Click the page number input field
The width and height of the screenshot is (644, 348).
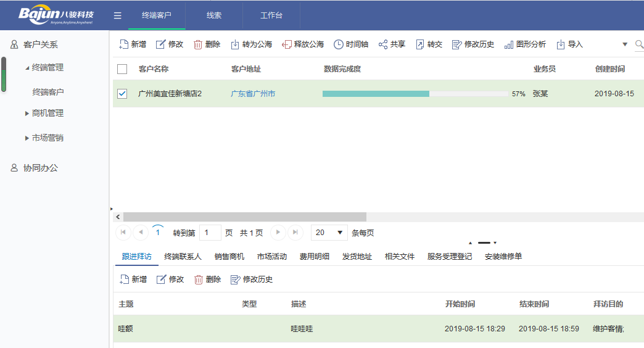click(x=210, y=233)
